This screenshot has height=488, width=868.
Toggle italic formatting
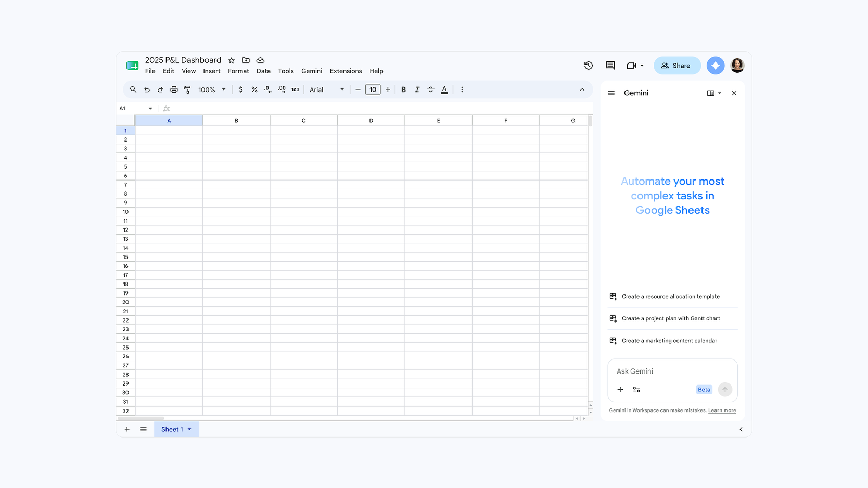click(417, 89)
